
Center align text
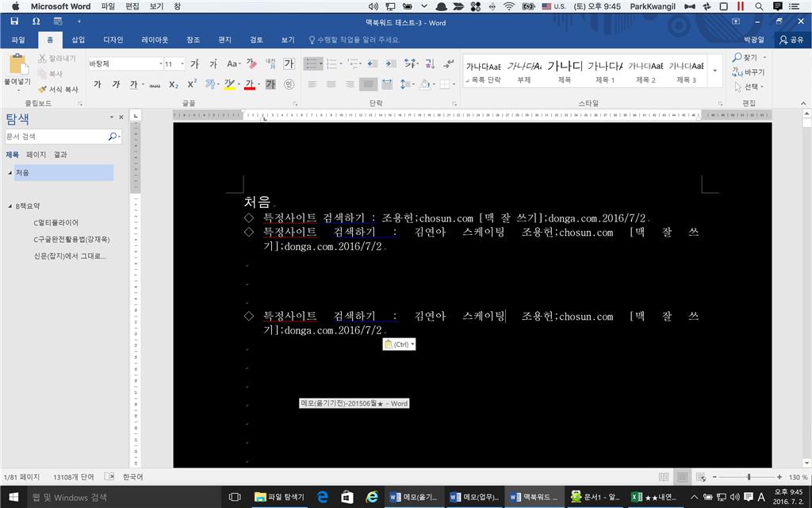331,84
